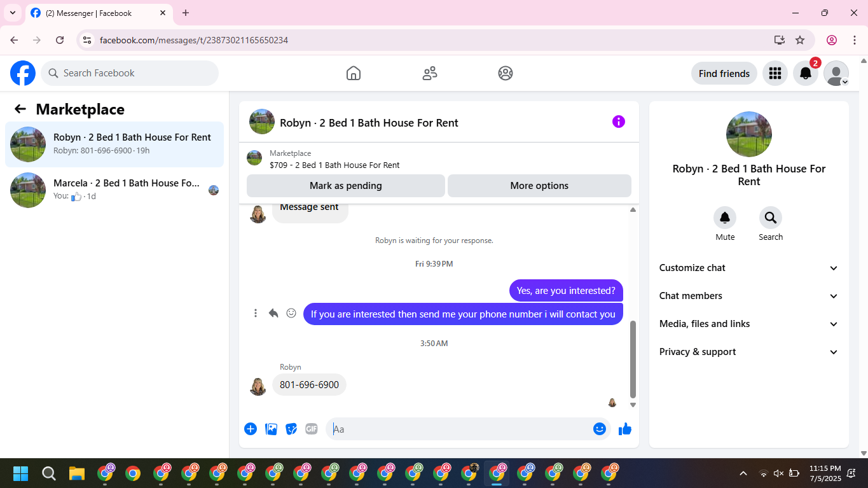The height and width of the screenshot is (488, 868).
Task: Click the listing photo in right panel
Action: (749, 134)
